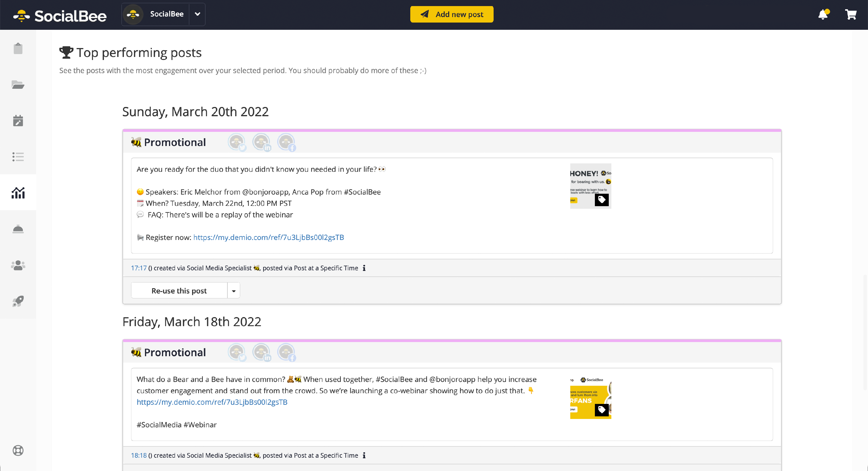Click Facebook profile on March 20th post
The width and height of the screenshot is (868, 471).
pyautogui.click(x=287, y=143)
